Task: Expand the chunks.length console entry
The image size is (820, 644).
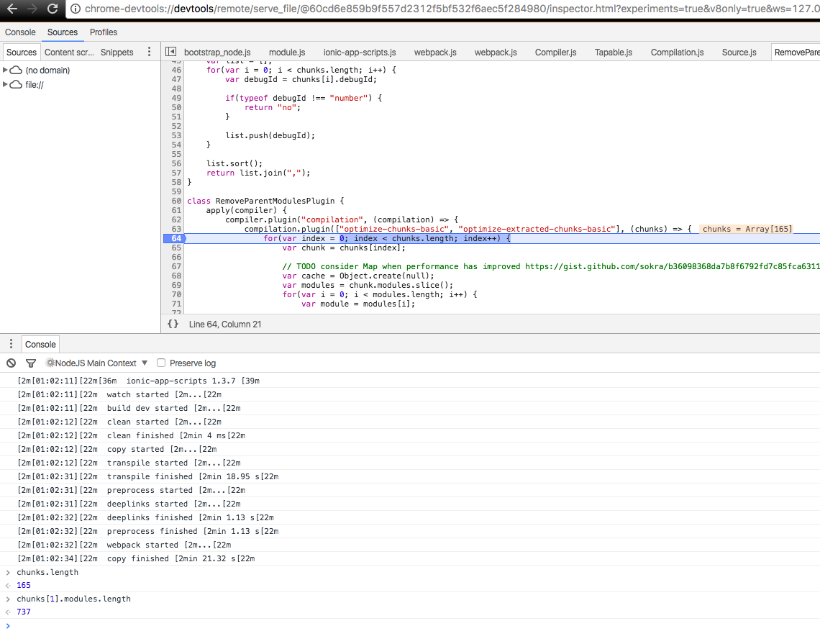Action: pyautogui.click(x=8, y=572)
